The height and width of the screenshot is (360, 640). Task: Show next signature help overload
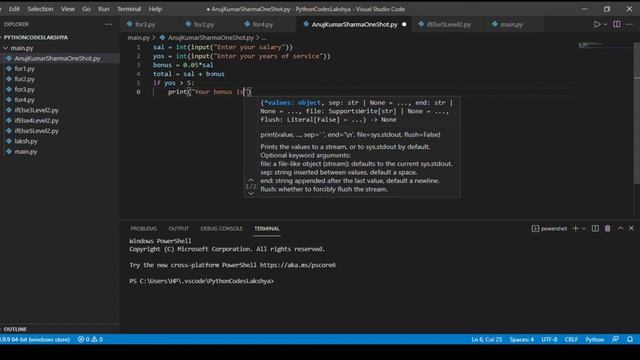pyautogui.click(x=251, y=193)
